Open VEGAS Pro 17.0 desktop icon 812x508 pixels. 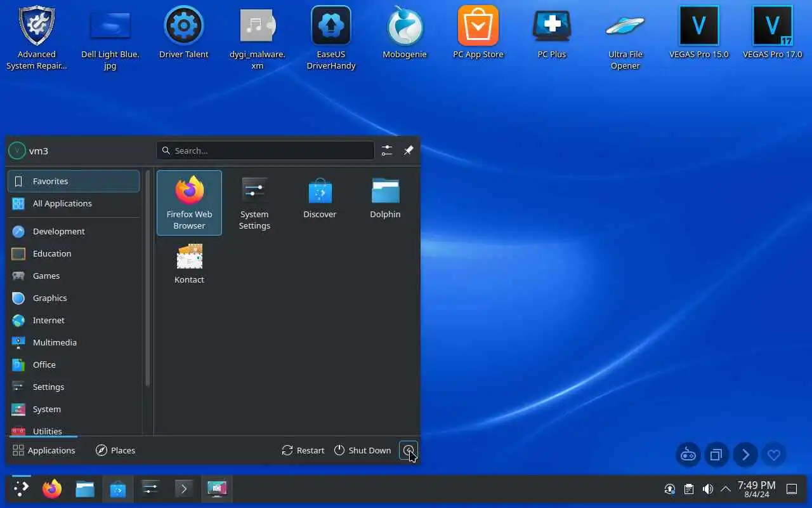(773, 32)
